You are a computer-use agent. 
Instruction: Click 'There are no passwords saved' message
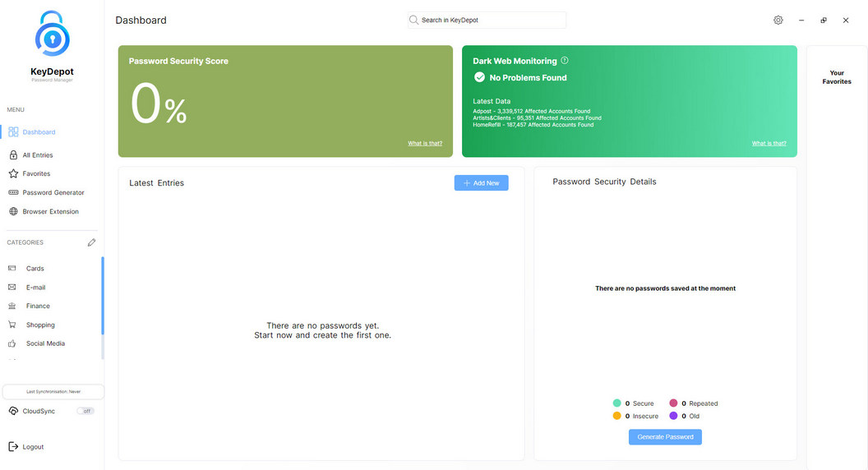pyautogui.click(x=666, y=288)
